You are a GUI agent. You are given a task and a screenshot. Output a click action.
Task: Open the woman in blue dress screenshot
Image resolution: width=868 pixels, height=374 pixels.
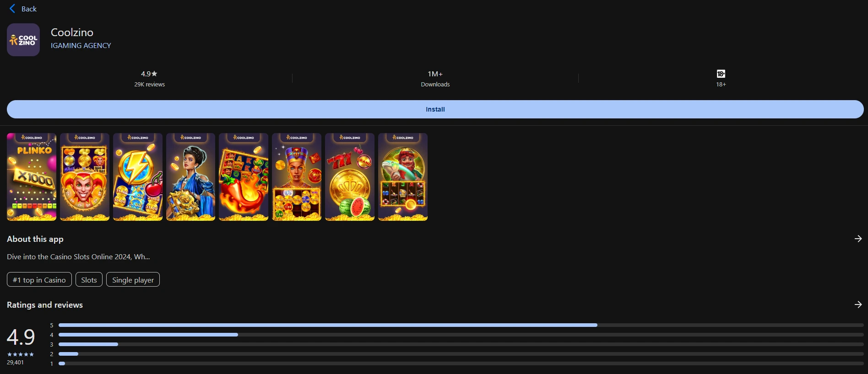191,177
